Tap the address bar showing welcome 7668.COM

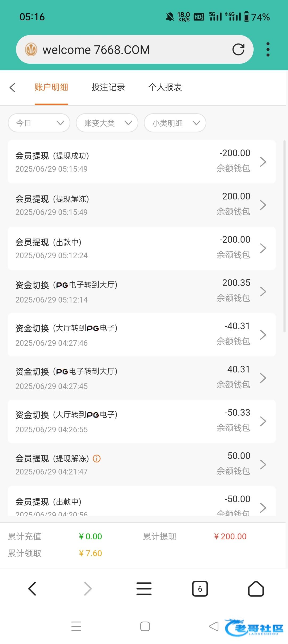(x=128, y=50)
